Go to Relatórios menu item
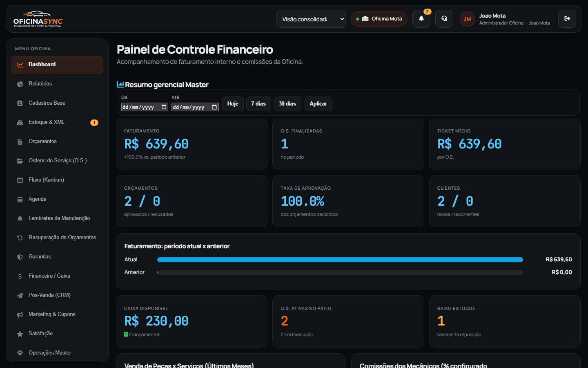The width and height of the screenshot is (588, 368). 57,84
